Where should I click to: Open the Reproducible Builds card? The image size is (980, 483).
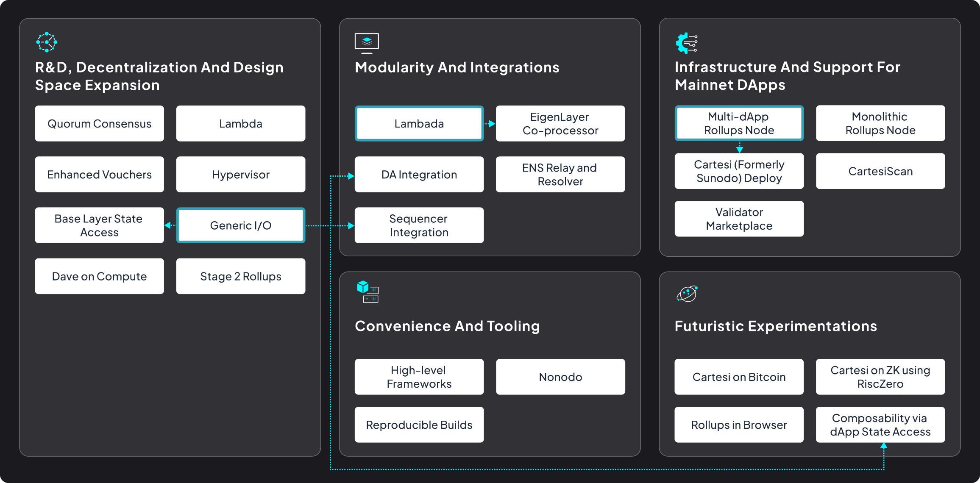coord(419,425)
